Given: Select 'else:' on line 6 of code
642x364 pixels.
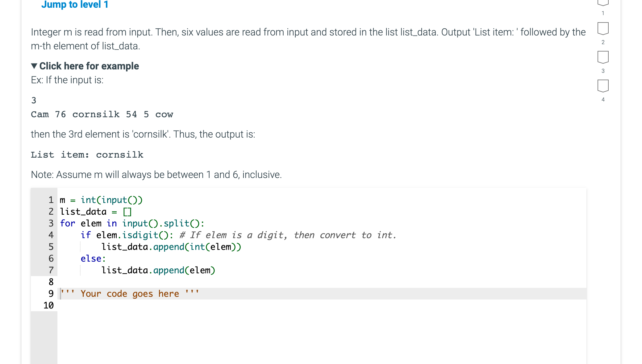Looking at the screenshot, I should (x=93, y=259).
